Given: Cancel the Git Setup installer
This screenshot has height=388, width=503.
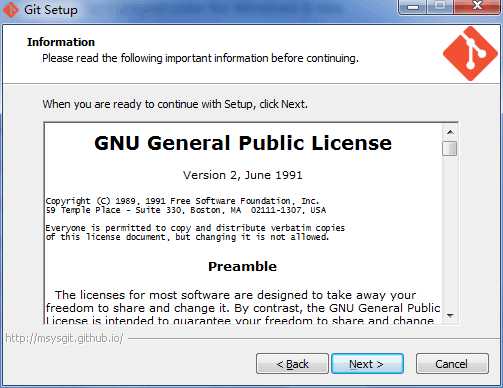Looking at the screenshot, I should click(452, 364).
